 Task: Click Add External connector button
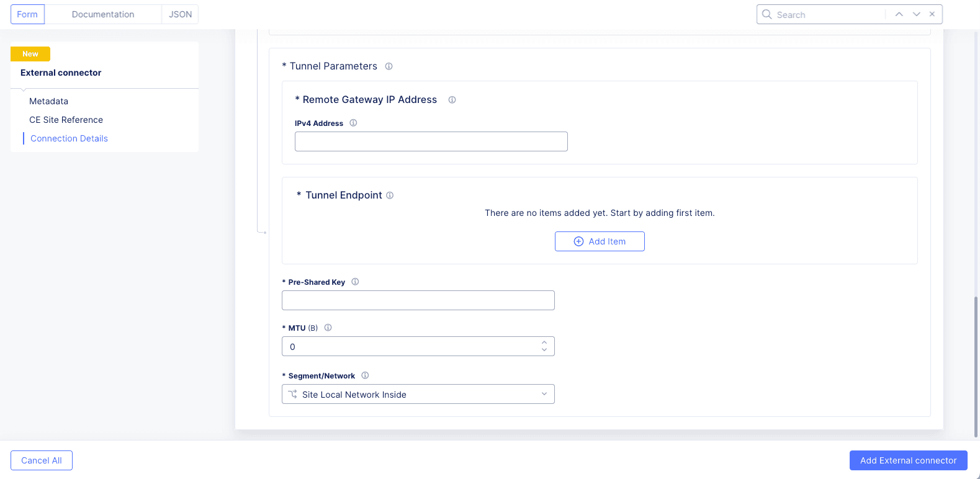[908, 460]
